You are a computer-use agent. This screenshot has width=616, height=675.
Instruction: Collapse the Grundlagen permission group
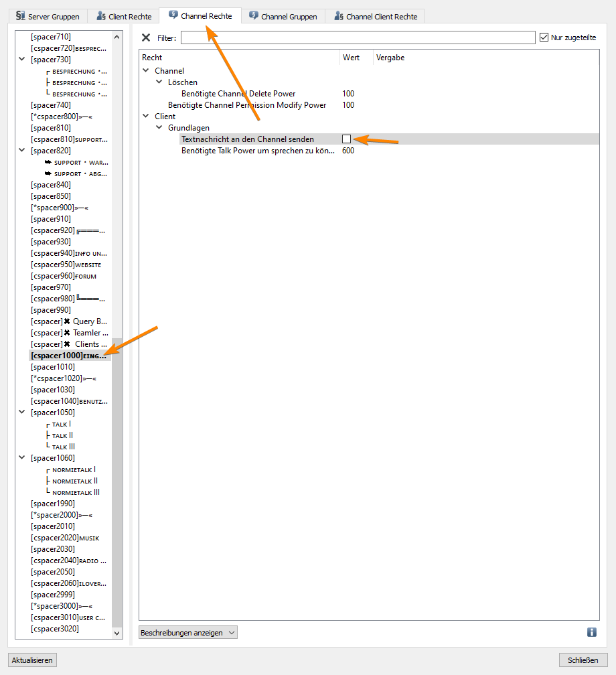(x=159, y=128)
